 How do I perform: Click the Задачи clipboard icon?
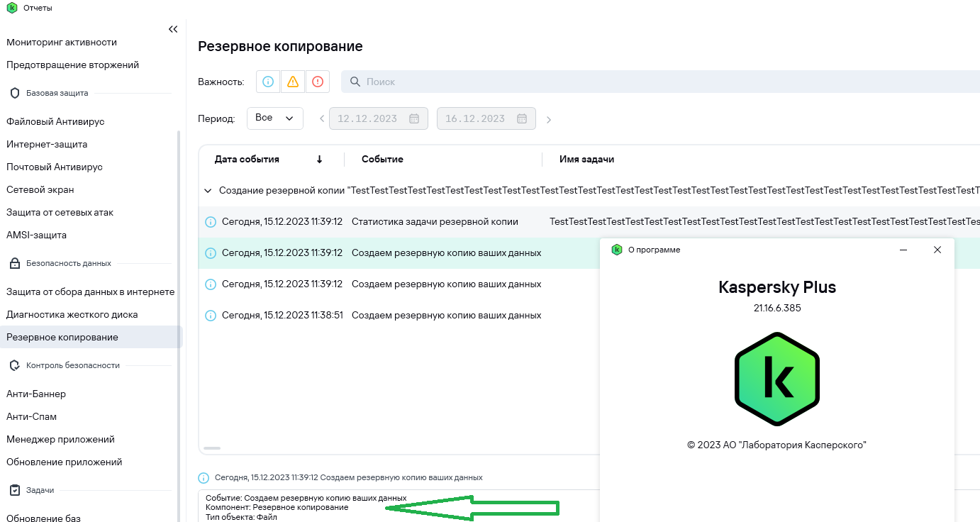14,490
